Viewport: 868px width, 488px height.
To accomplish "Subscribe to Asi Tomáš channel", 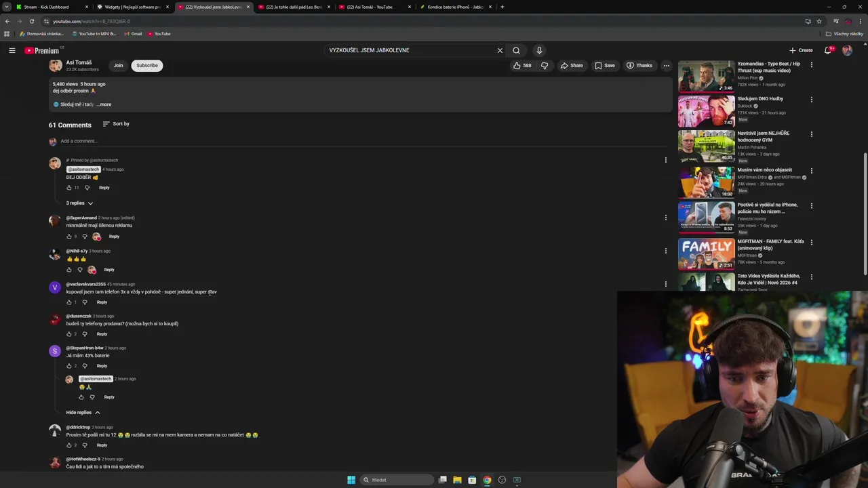I will pyautogui.click(x=146, y=66).
